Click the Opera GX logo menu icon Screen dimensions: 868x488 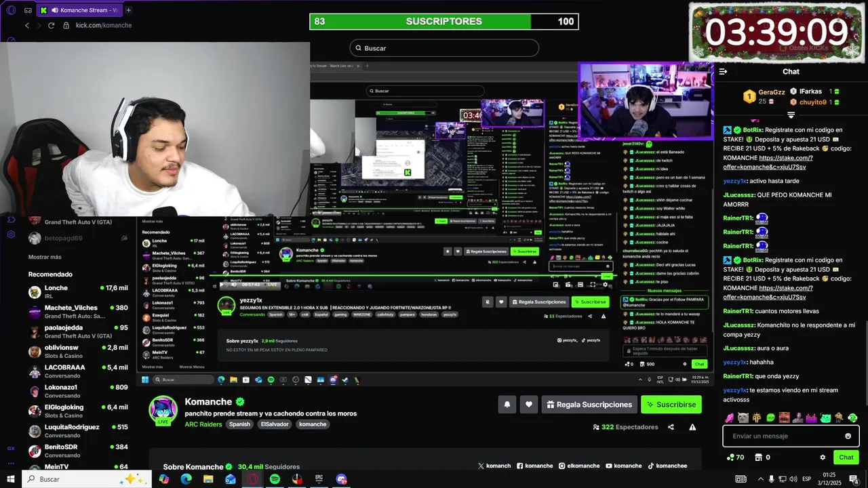pos(11,10)
